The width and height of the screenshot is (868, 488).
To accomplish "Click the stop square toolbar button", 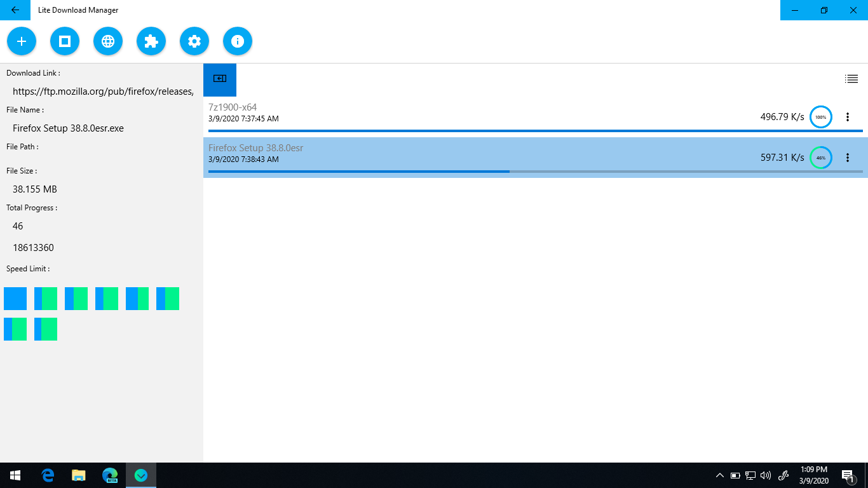I will pyautogui.click(x=65, y=41).
